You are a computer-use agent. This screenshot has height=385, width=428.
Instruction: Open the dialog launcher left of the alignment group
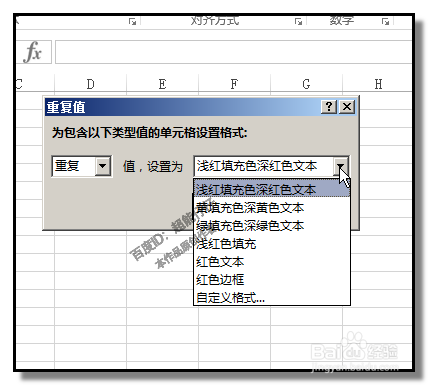point(132,22)
